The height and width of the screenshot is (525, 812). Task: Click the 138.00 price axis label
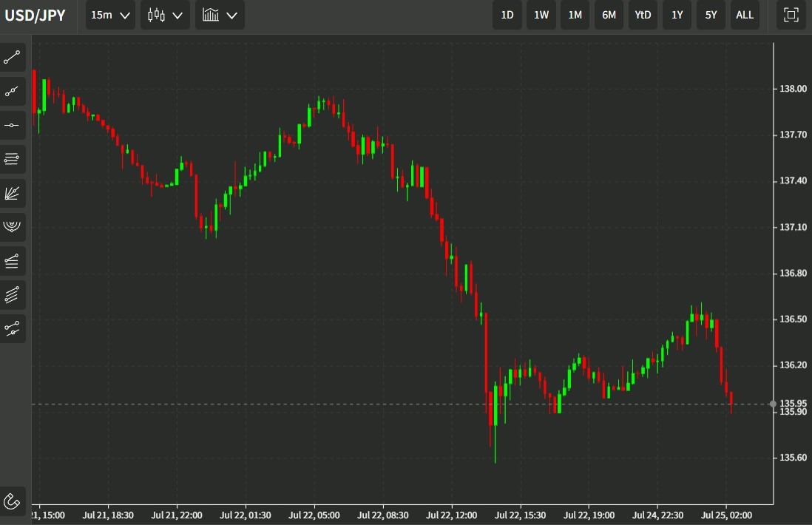coord(793,89)
